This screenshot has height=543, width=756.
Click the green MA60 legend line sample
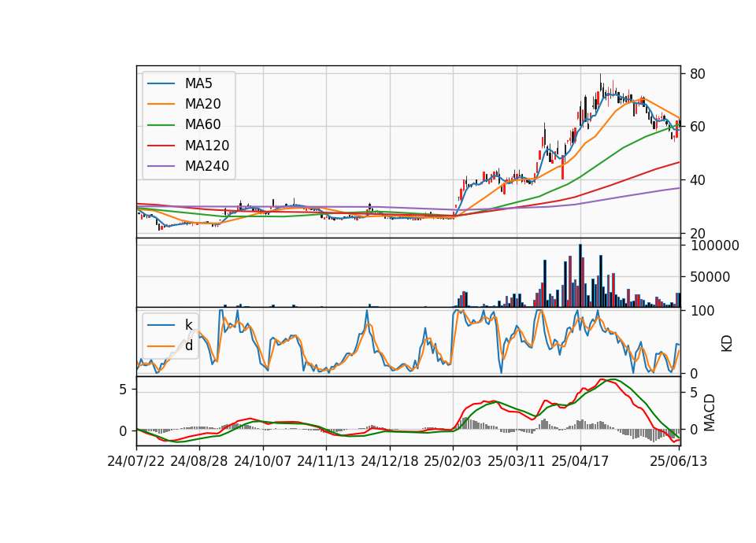(x=161, y=125)
